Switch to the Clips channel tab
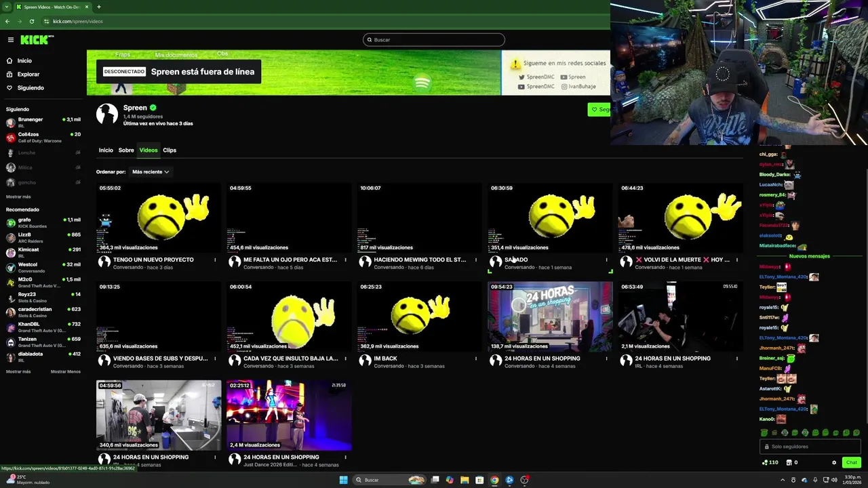The image size is (868, 488). (x=170, y=150)
